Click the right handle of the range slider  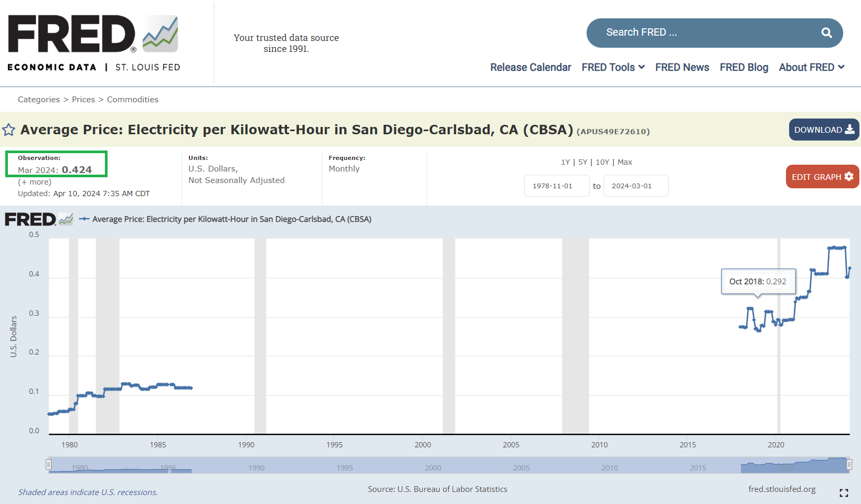pyautogui.click(x=849, y=464)
